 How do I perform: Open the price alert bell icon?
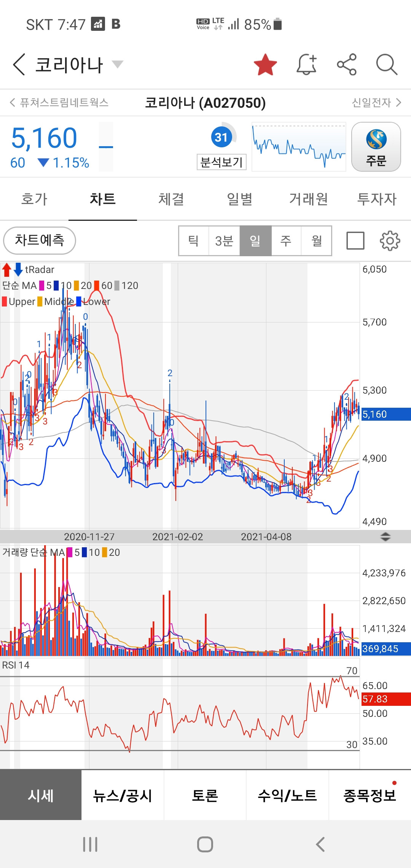click(x=307, y=64)
